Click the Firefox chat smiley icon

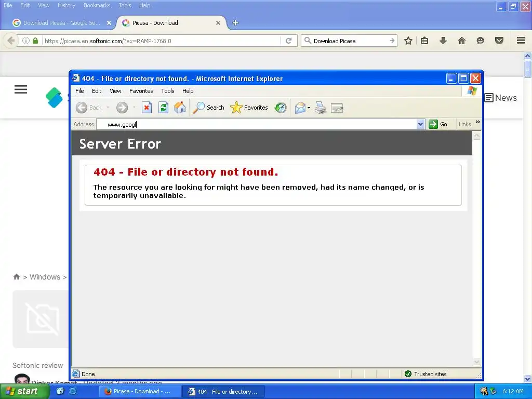click(x=480, y=41)
